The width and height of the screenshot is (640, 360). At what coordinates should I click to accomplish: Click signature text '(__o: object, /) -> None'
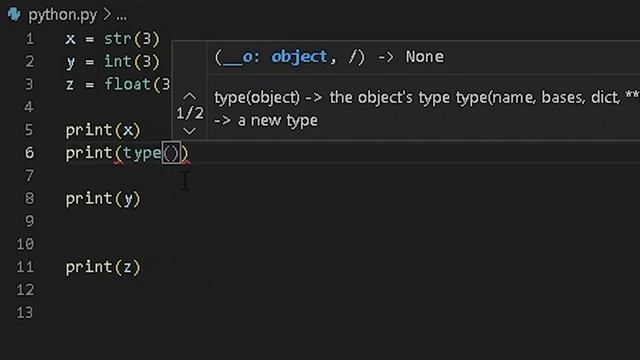tap(329, 57)
